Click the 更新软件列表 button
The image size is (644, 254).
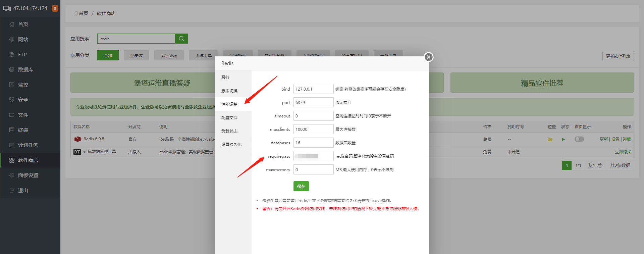pos(618,56)
